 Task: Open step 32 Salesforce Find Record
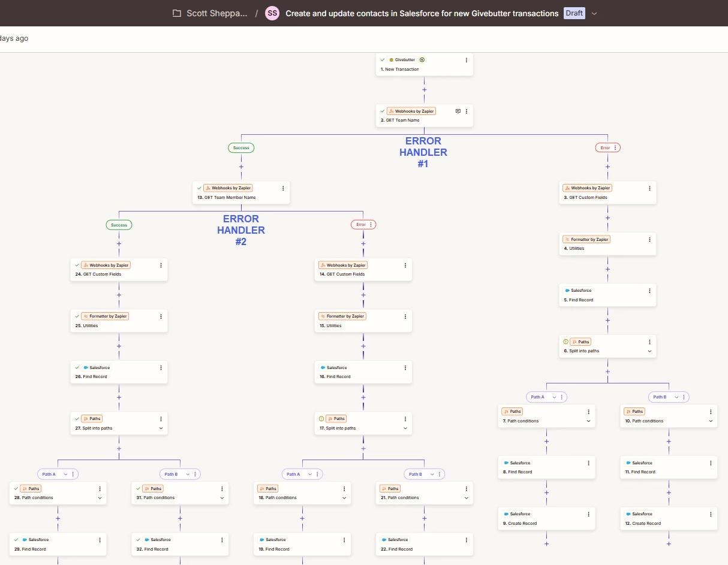180,544
